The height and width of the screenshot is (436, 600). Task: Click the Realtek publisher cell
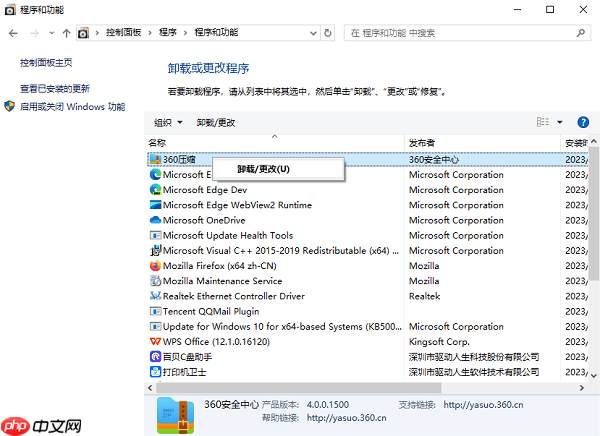424,296
